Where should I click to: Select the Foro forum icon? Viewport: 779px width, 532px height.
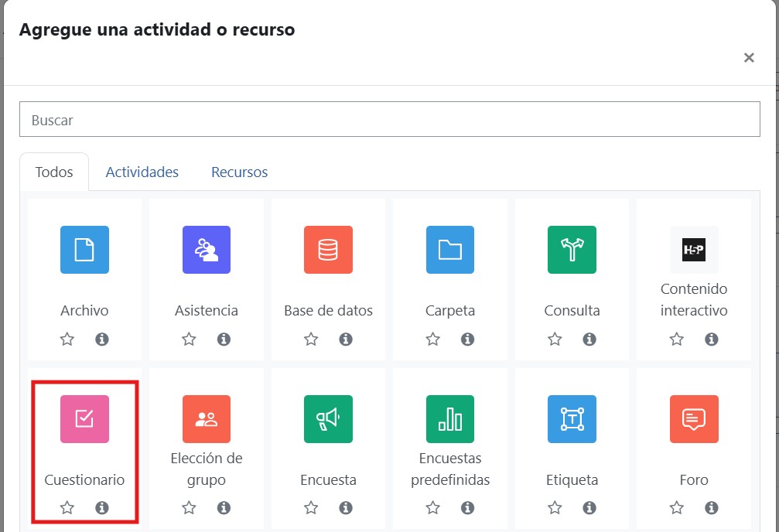click(694, 419)
